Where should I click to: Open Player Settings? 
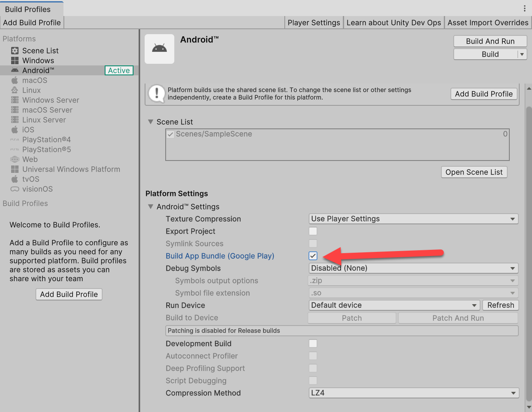click(x=314, y=23)
